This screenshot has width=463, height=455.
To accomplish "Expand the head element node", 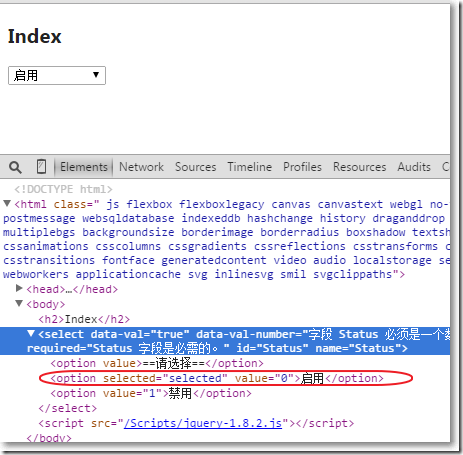I will (19, 288).
